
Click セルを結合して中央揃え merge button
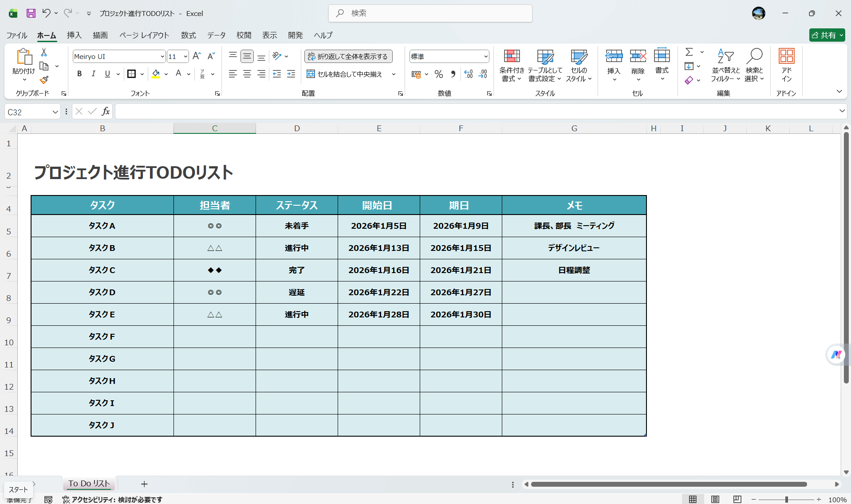click(x=345, y=74)
